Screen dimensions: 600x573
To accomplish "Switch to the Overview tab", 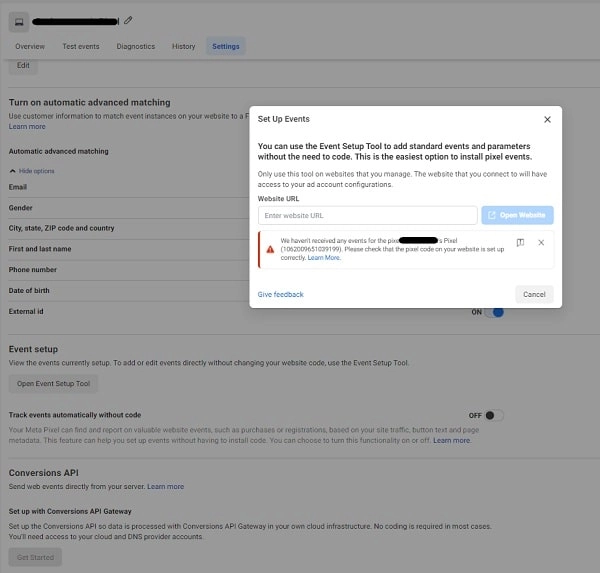I will click(30, 46).
